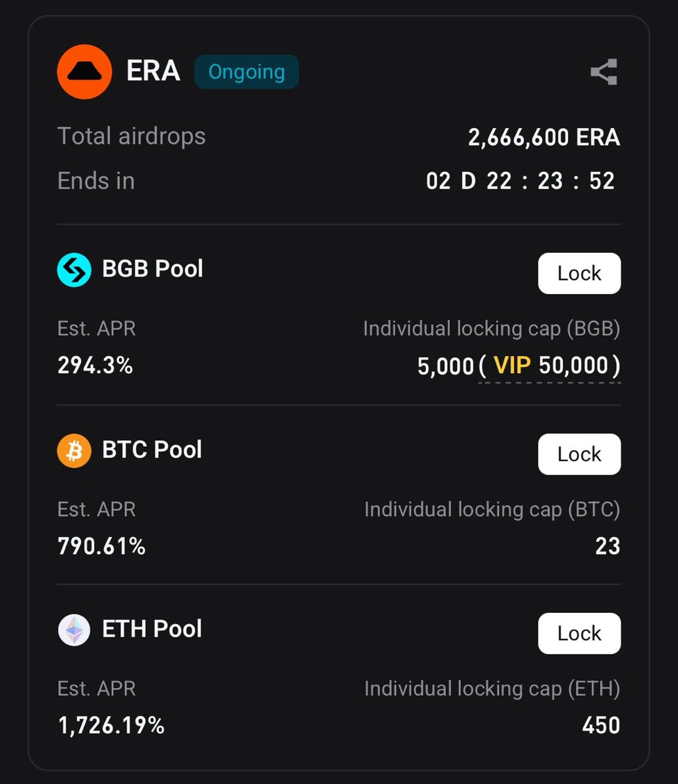Viewport: 678px width, 784px height.
Task: Tap the BGB Pool title text
Action: click(152, 269)
